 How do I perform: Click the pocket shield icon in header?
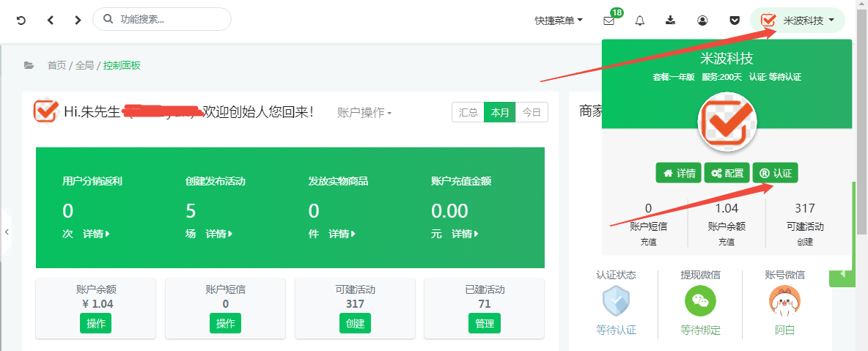[x=735, y=21]
